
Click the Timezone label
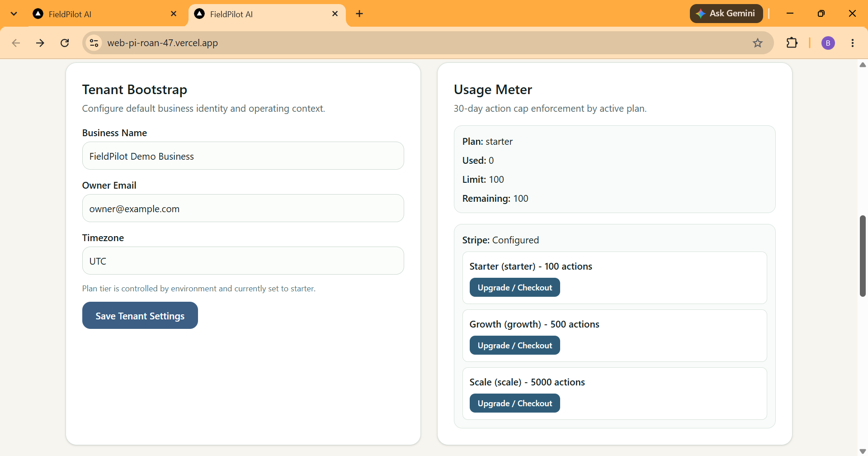[x=103, y=238]
